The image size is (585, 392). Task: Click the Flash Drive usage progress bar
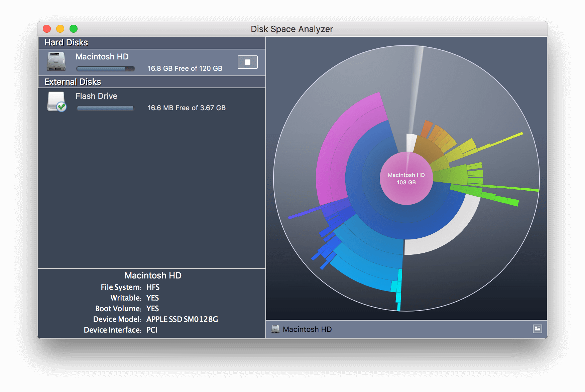(x=105, y=108)
